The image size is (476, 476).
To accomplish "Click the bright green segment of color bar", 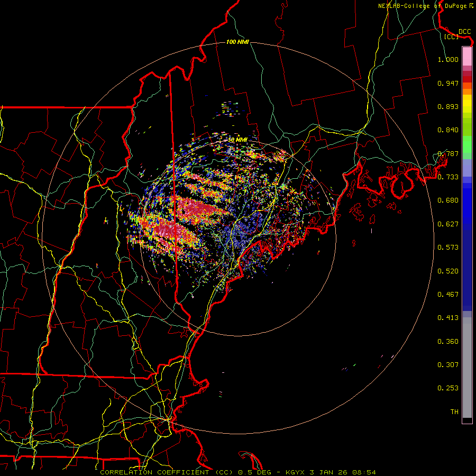I will 467,144.
